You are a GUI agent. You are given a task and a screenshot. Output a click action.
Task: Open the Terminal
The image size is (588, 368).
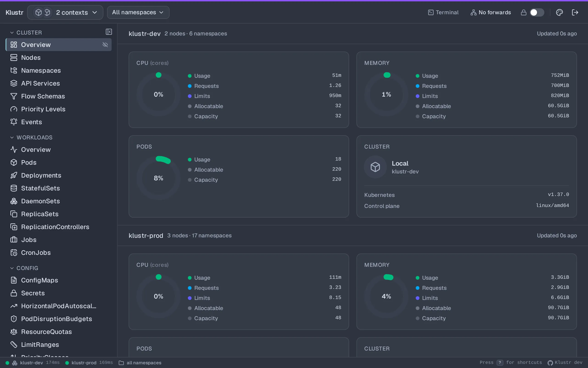point(443,12)
